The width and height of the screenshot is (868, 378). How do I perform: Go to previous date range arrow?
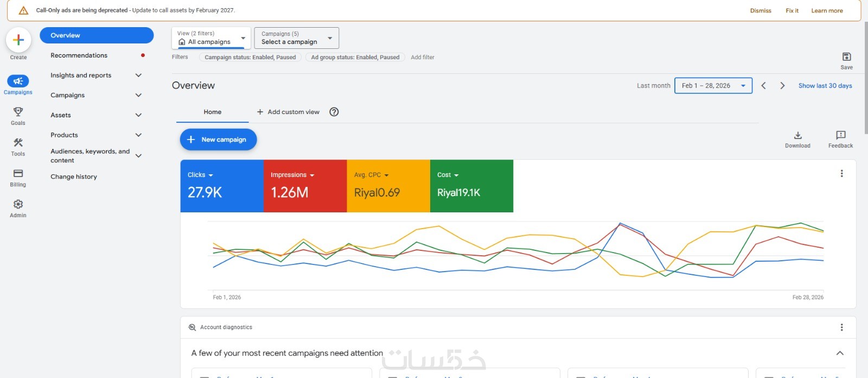(763, 86)
